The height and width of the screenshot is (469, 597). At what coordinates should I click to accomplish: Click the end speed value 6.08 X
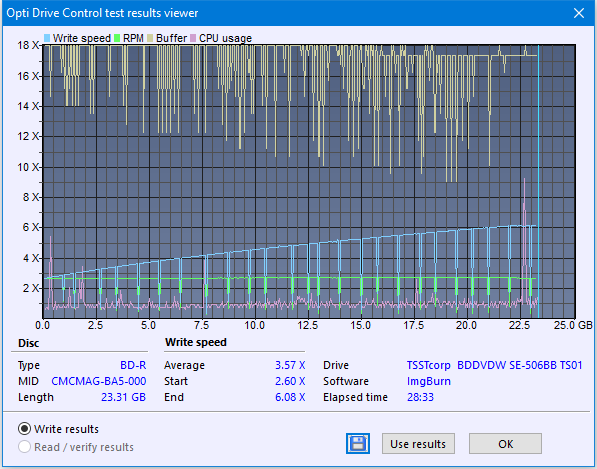click(290, 397)
